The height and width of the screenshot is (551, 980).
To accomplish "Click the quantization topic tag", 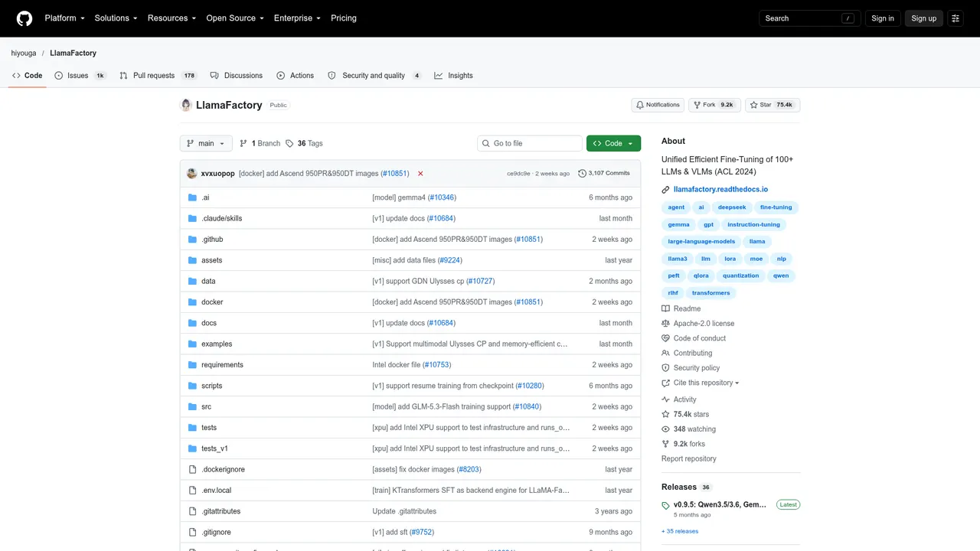I will [x=741, y=275].
